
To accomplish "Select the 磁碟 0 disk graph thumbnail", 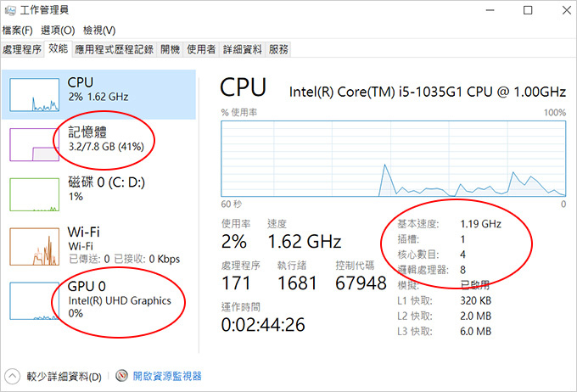I will (x=34, y=194).
